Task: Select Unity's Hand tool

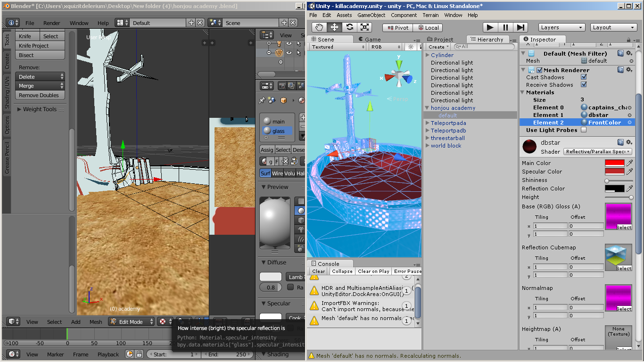Action: [319, 27]
